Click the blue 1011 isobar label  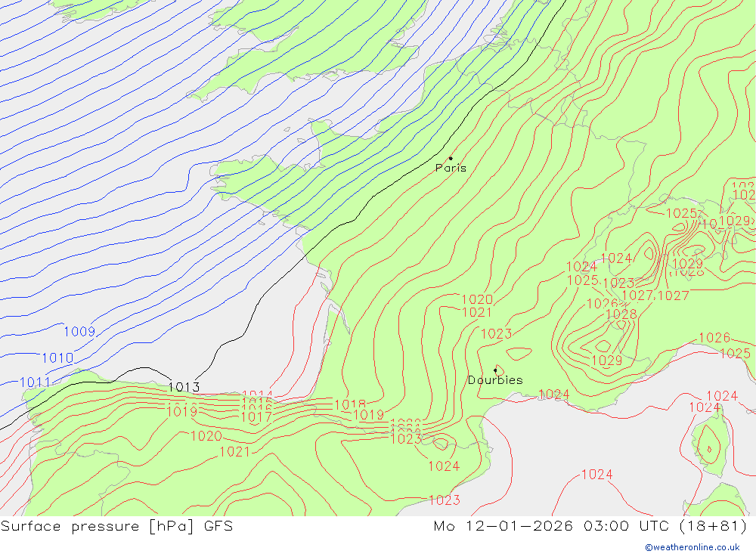35,382
